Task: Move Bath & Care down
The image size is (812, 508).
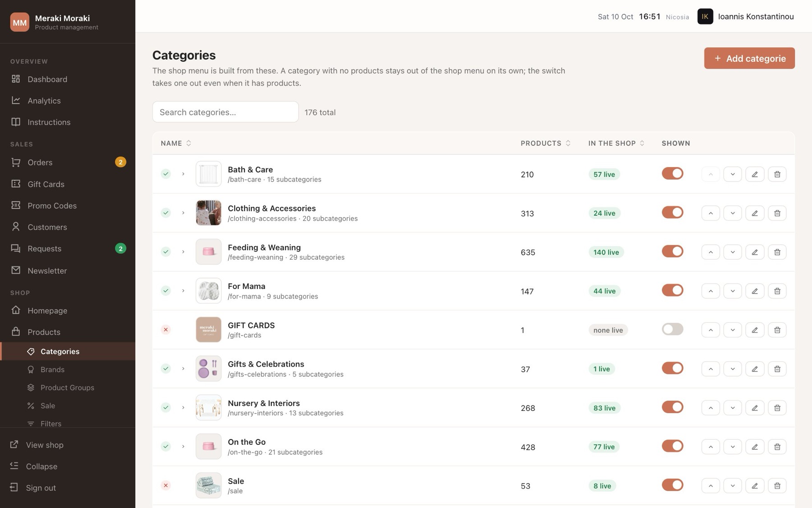Action: point(733,174)
